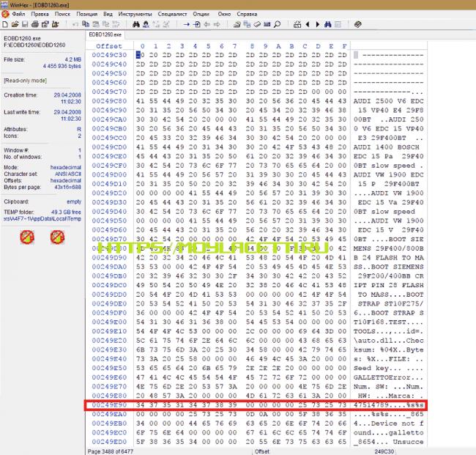Click the left black triangle toolbar icon
This screenshot has width=476, height=455.
coord(308,24)
